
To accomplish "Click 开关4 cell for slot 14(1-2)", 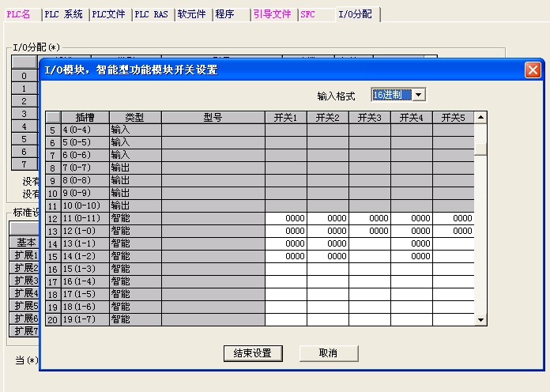I will [x=411, y=256].
